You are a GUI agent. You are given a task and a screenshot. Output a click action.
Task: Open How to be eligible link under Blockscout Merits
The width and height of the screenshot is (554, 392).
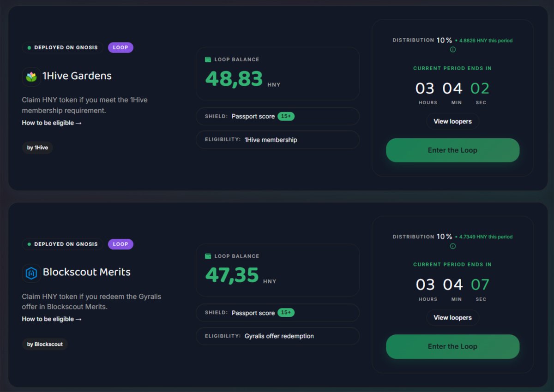point(52,319)
